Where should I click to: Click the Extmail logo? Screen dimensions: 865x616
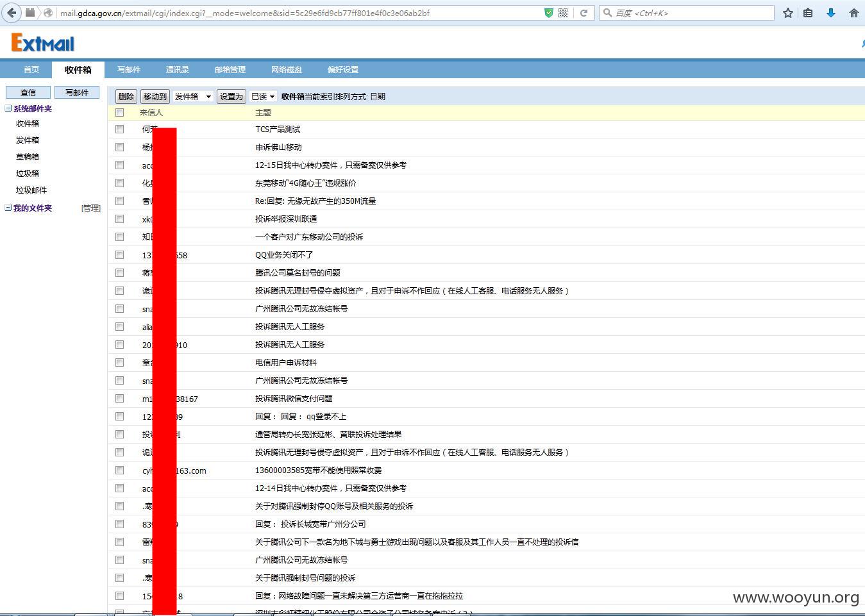point(43,43)
